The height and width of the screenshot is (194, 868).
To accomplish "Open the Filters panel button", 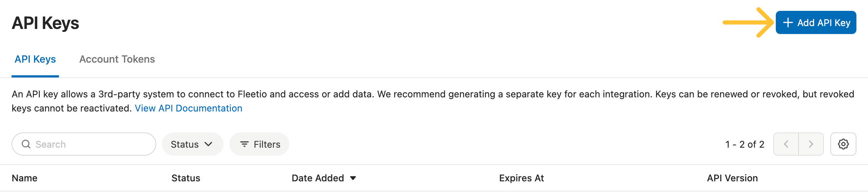I will click(259, 144).
